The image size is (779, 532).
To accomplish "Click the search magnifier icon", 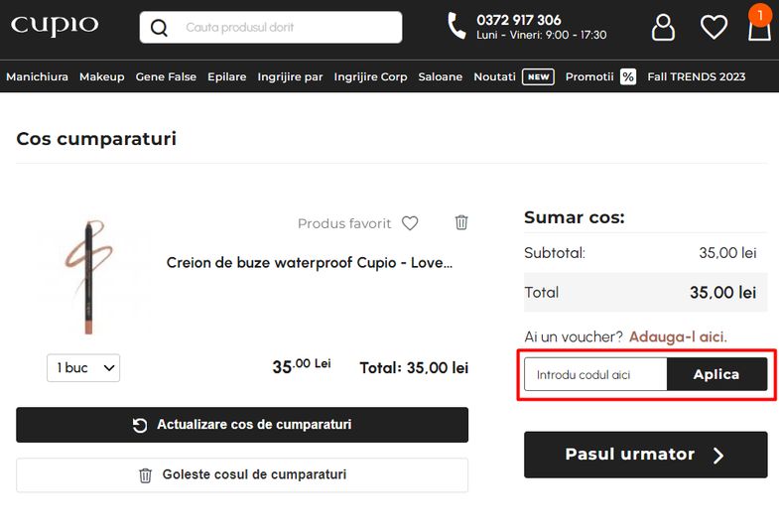I will point(159,28).
